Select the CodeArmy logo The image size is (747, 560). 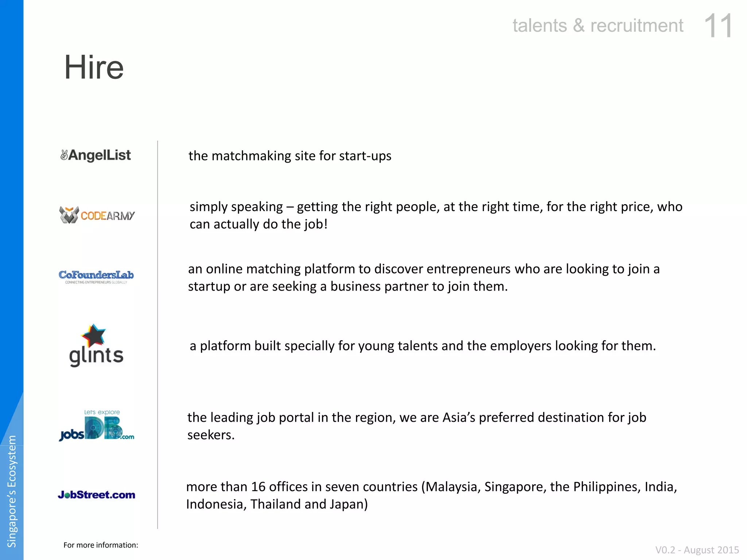click(97, 215)
